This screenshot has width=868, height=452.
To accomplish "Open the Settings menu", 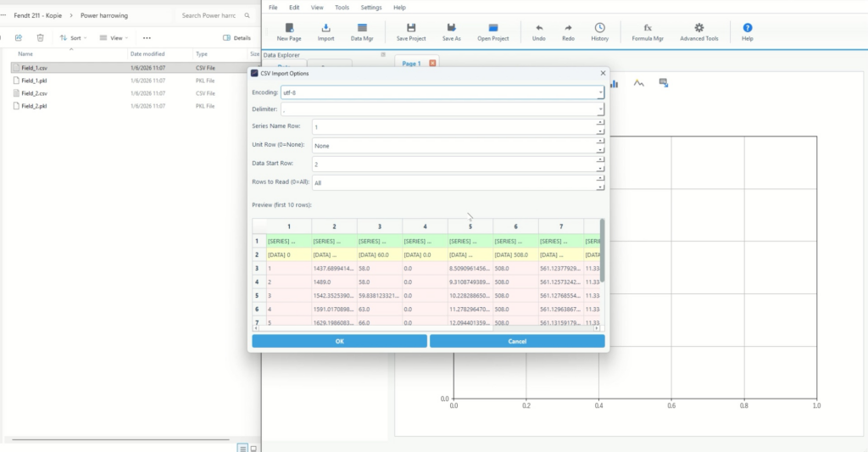I will [x=371, y=8].
